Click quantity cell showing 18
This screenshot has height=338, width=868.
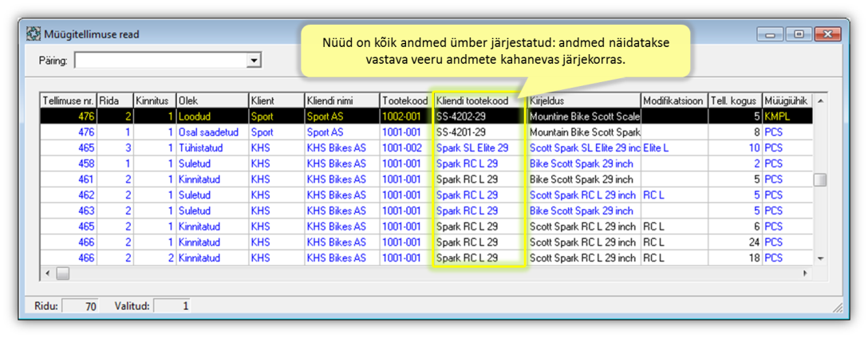(735, 257)
